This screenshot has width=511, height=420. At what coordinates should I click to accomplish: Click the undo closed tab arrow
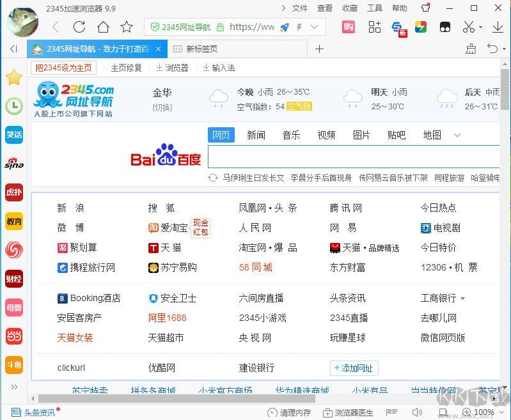point(492,49)
